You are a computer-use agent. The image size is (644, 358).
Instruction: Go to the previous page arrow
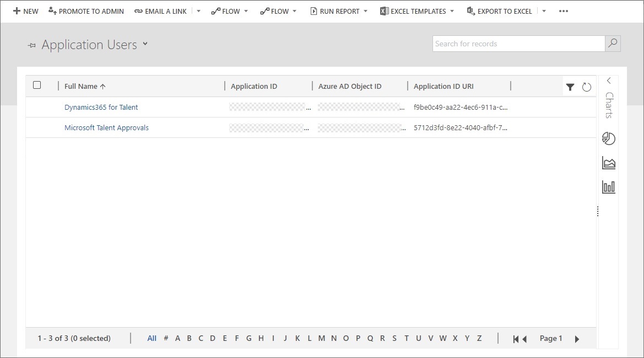click(524, 339)
